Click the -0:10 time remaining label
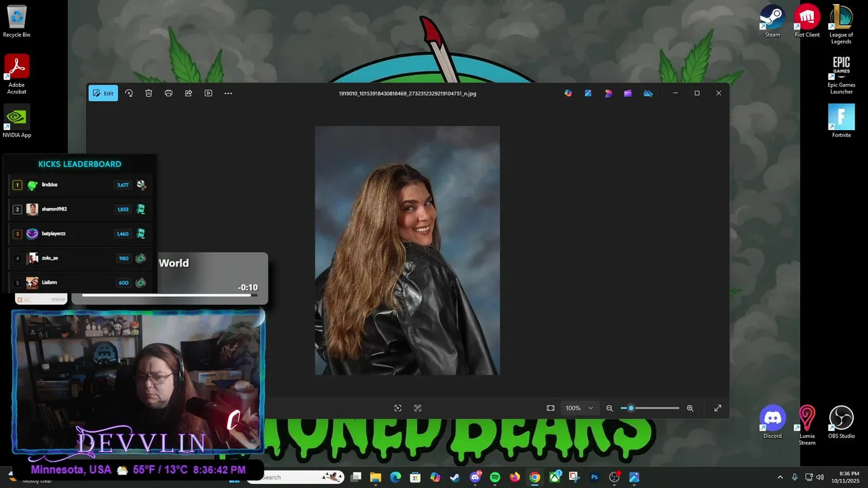868x488 pixels. [248, 287]
